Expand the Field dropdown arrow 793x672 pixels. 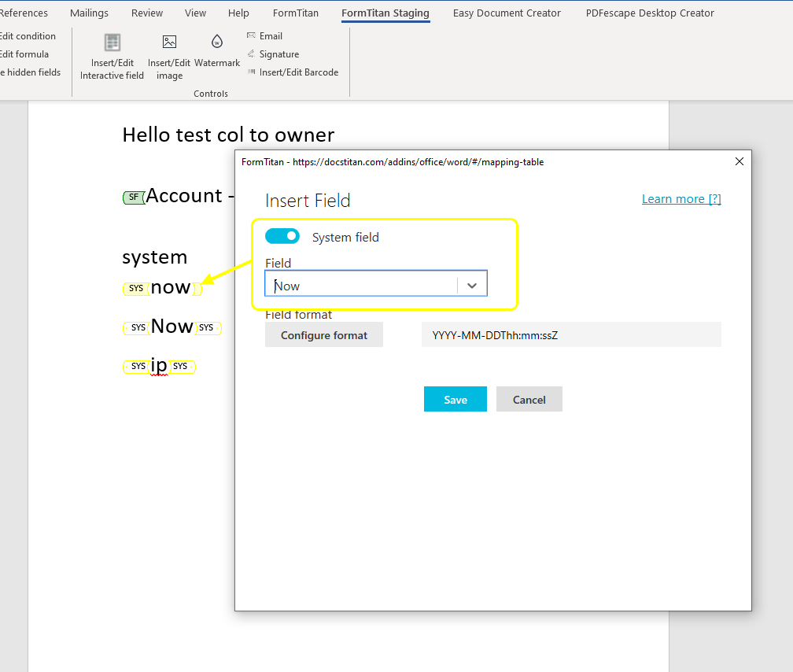472,286
